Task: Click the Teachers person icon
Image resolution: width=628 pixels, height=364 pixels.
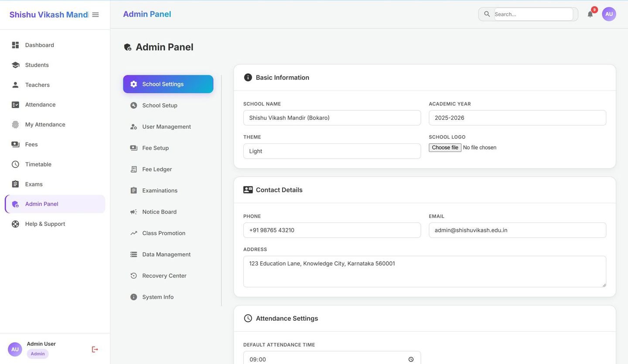Action: (15, 85)
